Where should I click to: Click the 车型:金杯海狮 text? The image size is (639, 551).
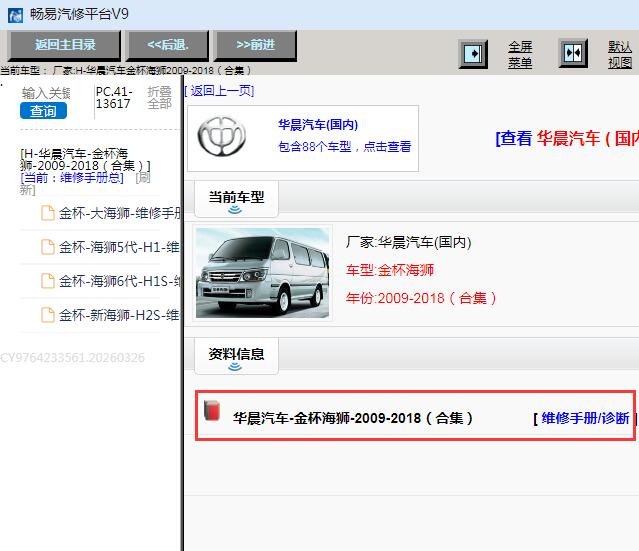390,270
